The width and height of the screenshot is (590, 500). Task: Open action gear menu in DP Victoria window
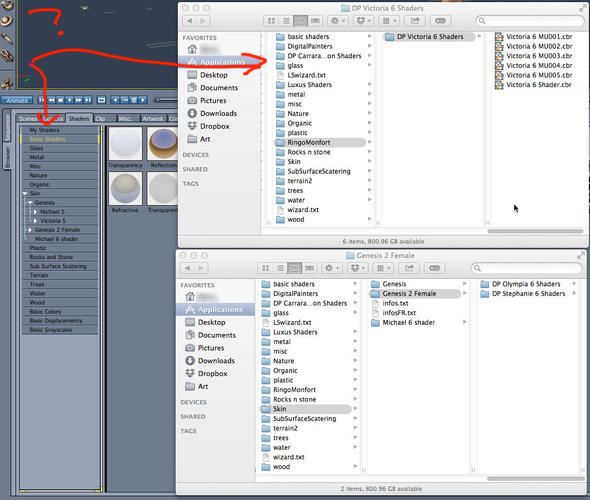[x=337, y=21]
